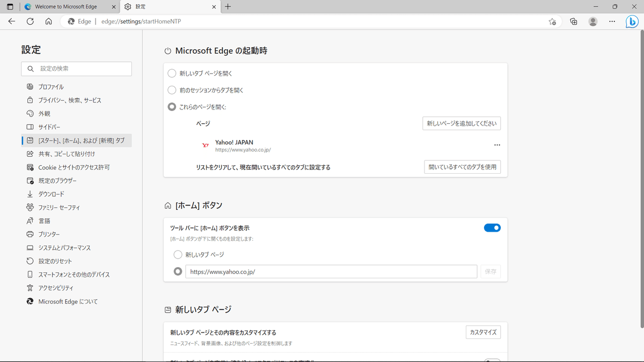Close the 設定 tab
Image resolution: width=644 pixels, height=362 pixels.
(214, 7)
